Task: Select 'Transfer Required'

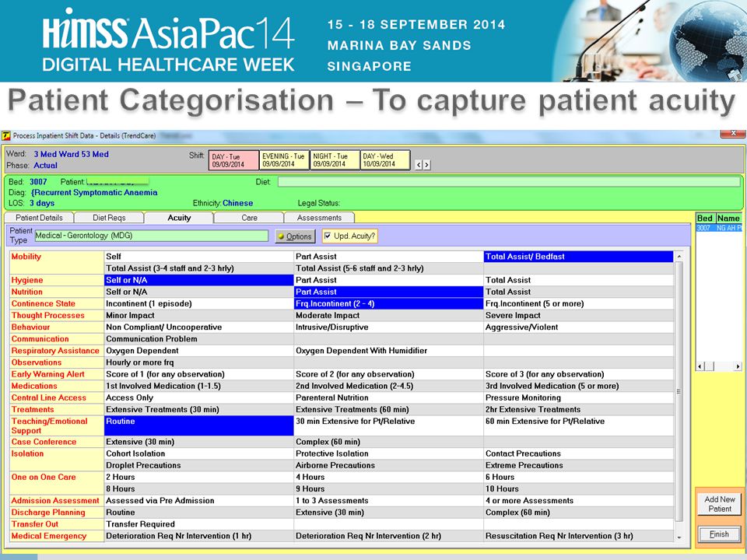Action: tap(199, 524)
